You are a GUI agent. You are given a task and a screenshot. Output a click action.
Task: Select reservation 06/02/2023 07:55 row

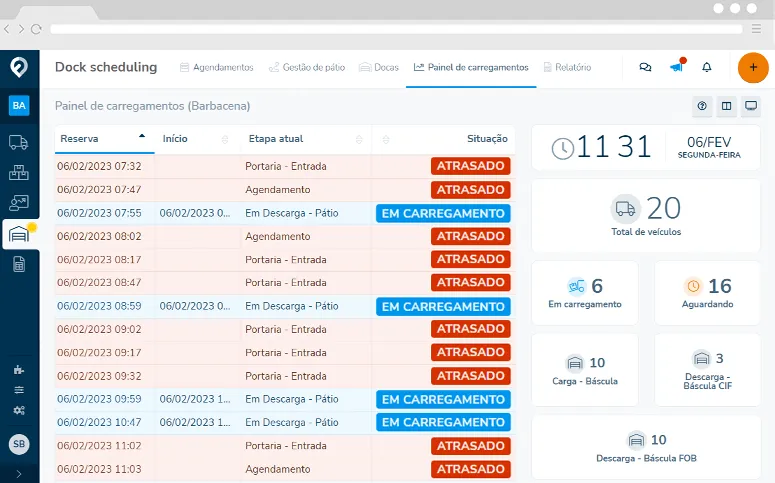click(285, 213)
